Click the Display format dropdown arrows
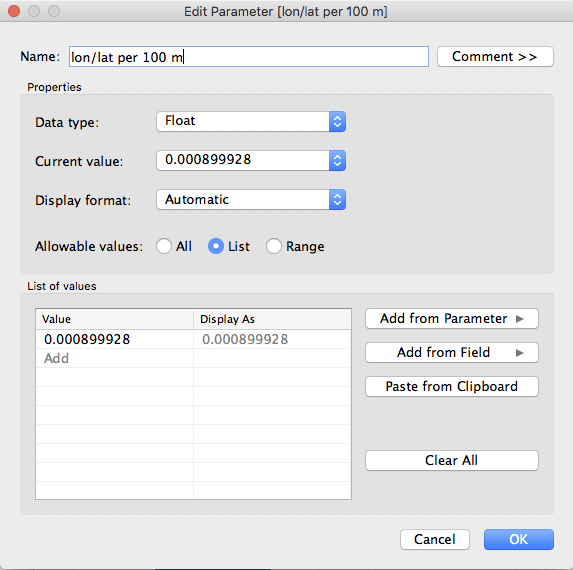 pyautogui.click(x=337, y=200)
